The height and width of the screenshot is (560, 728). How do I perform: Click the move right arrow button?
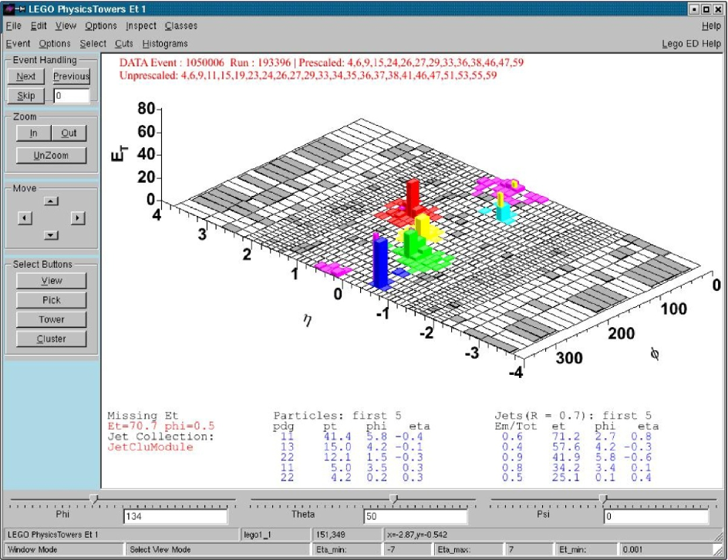[77, 218]
